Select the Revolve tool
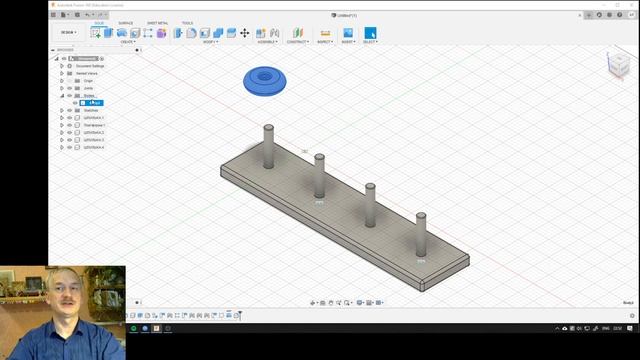 pos(122,33)
